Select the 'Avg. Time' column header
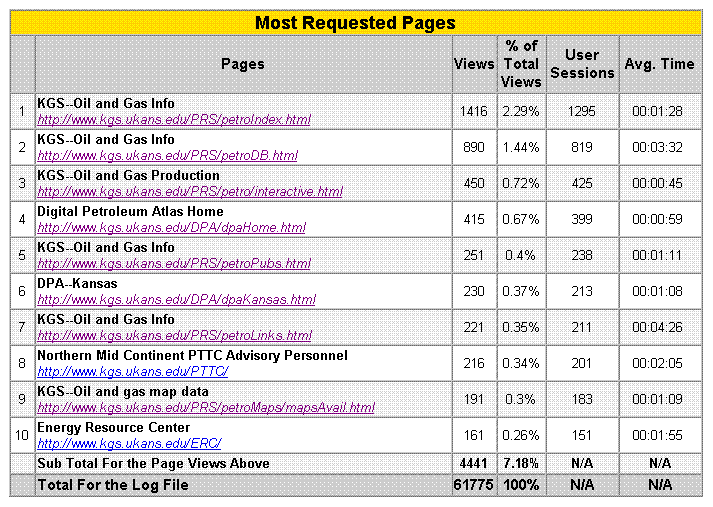713x507 pixels. point(659,64)
